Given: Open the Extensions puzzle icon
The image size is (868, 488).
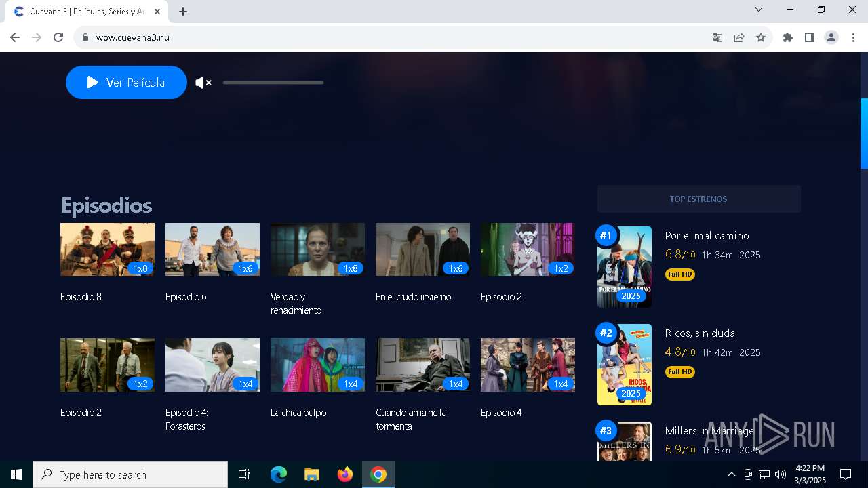Looking at the screenshot, I should pyautogui.click(x=788, y=37).
